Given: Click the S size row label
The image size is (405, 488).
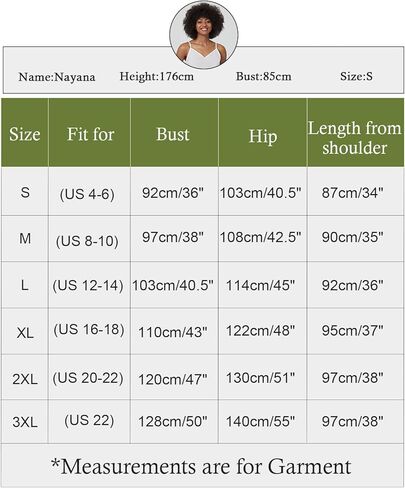Looking at the screenshot, I should click(25, 192).
